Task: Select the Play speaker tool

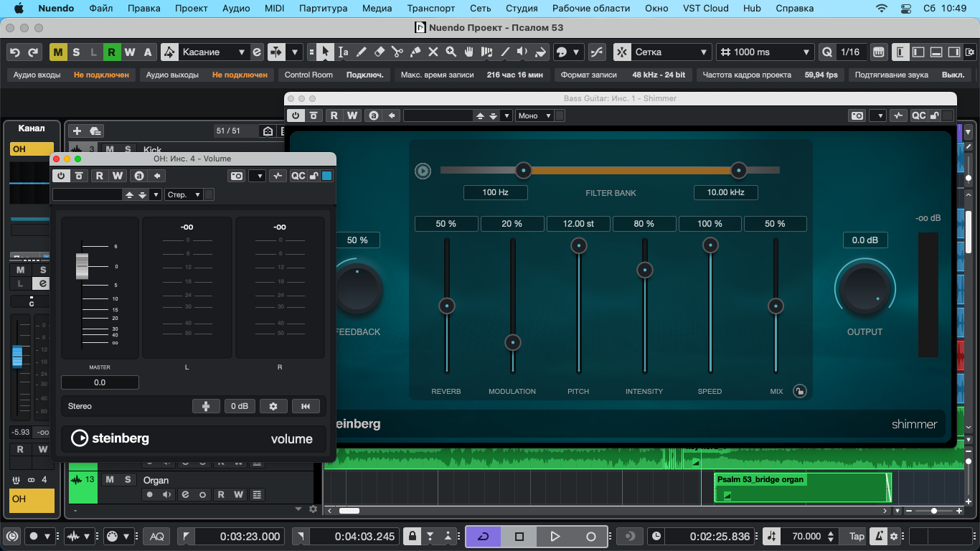Action: tap(523, 52)
